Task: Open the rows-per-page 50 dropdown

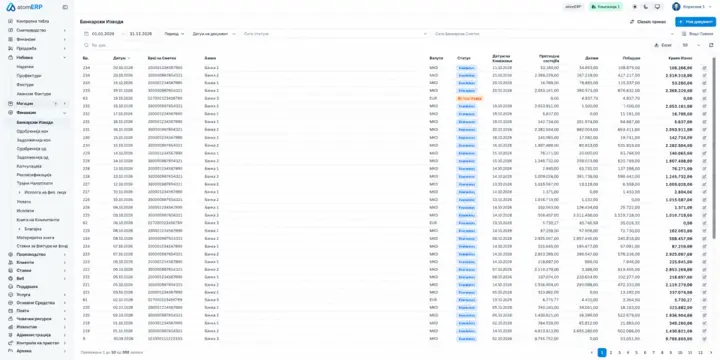Action: tap(692, 45)
